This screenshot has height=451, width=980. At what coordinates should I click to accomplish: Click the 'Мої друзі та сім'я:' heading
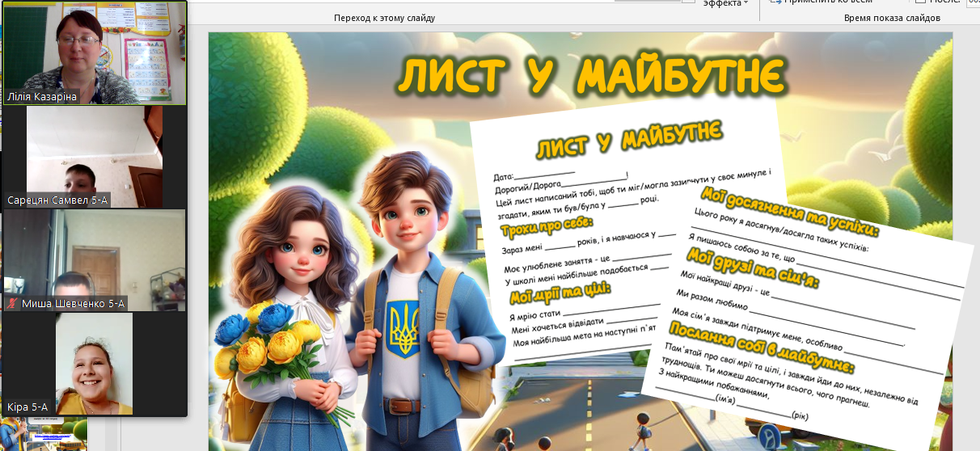(753, 268)
